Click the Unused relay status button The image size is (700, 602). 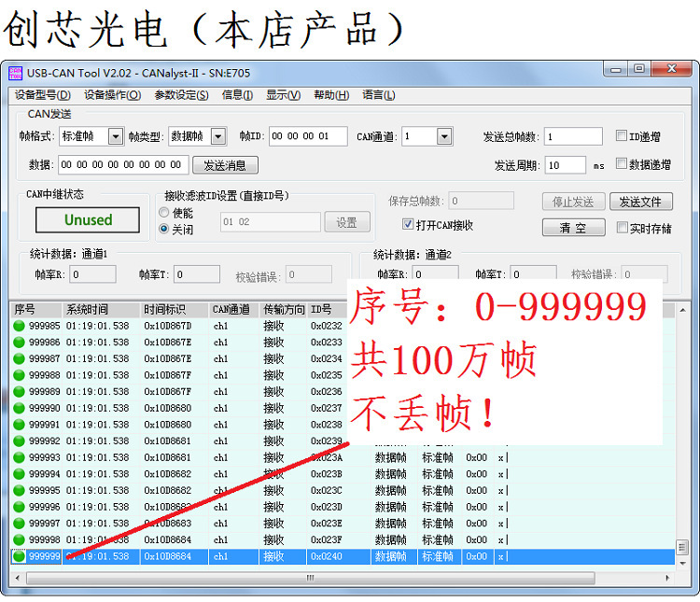[88, 219]
